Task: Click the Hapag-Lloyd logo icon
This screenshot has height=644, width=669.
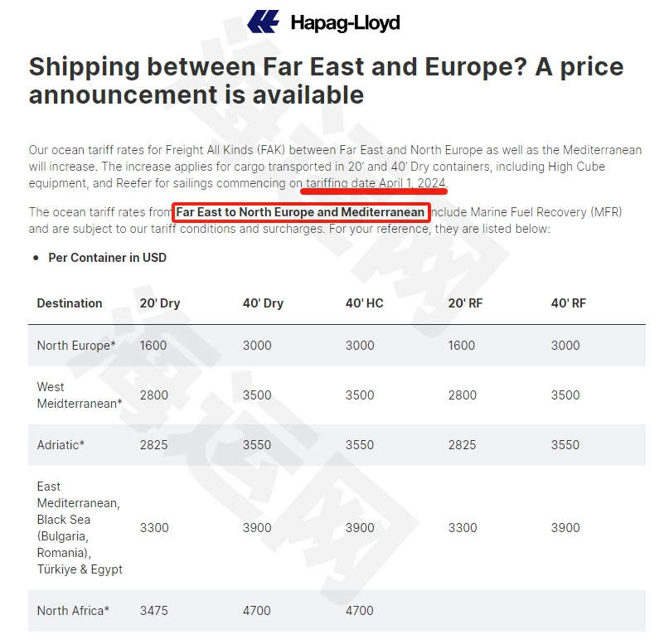Action: (x=264, y=22)
